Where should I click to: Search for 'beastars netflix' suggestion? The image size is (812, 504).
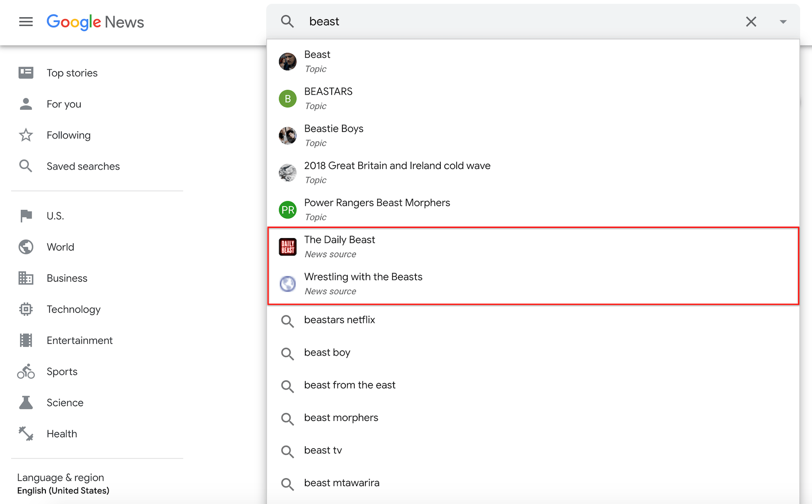[x=339, y=320]
